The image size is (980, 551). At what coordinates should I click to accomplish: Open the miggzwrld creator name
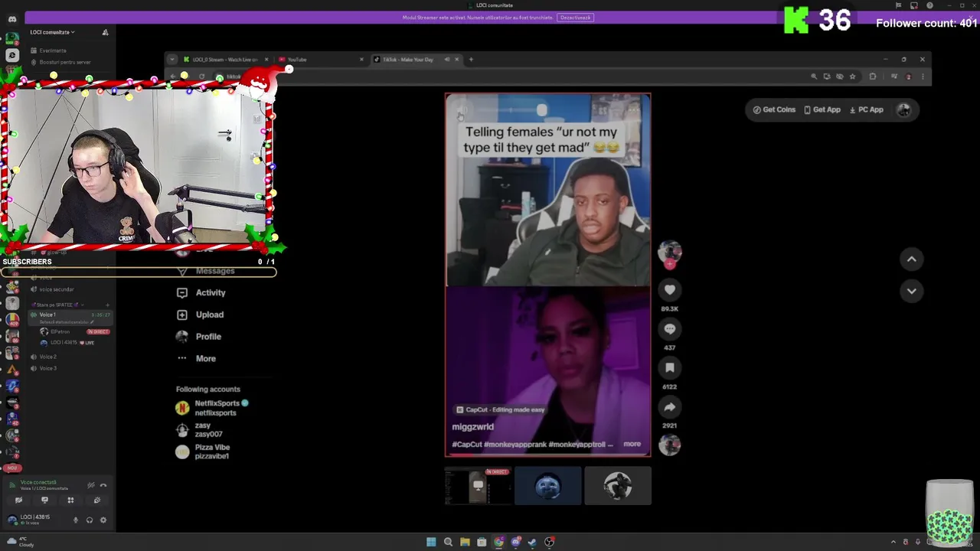[473, 427]
